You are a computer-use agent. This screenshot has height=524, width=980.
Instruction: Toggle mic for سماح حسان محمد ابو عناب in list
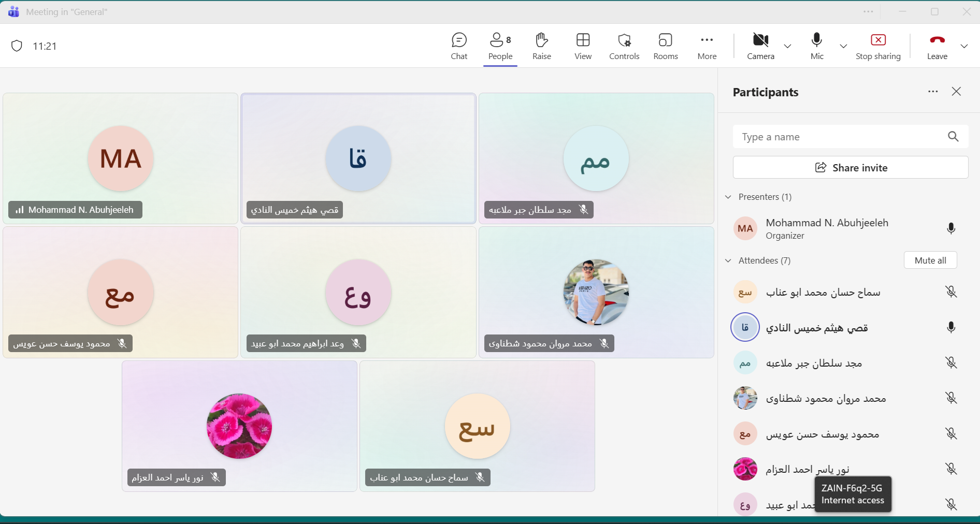(x=951, y=292)
